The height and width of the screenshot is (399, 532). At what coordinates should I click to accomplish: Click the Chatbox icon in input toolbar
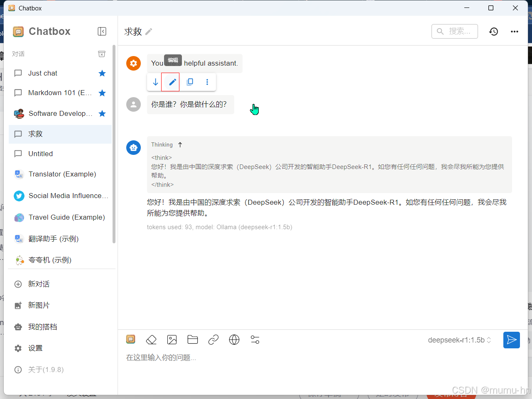pyautogui.click(x=131, y=340)
